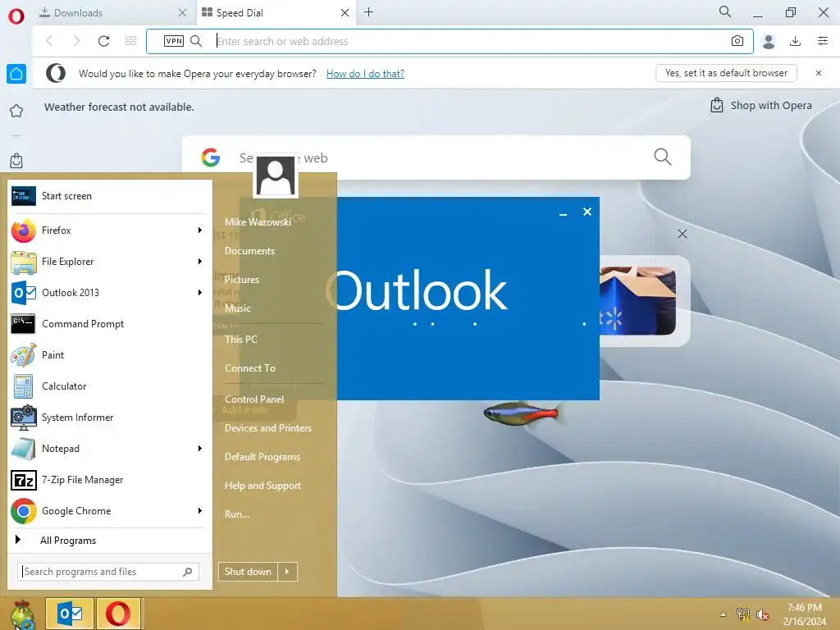Open Pictures in start menu
Screen dimensions: 840x630
pyautogui.click(x=242, y=280)
